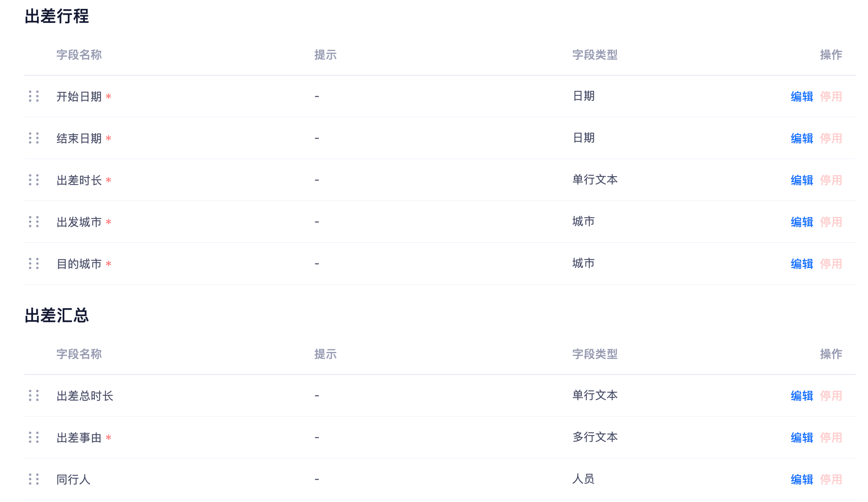Click the drag handle beside 出差事由
The width and height of the screenshot is (868, 502).
point(34,437)
